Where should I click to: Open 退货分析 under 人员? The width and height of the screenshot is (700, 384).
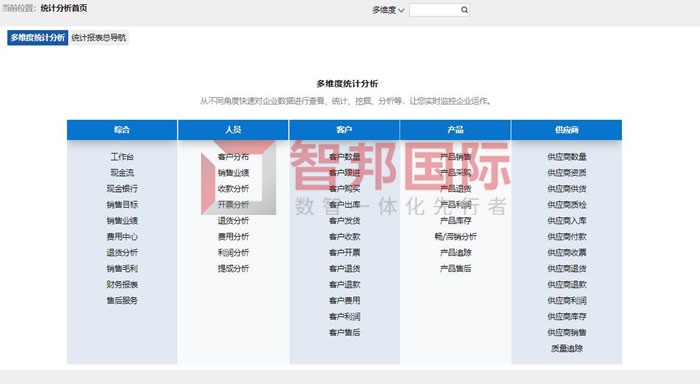tap(233, 221)
